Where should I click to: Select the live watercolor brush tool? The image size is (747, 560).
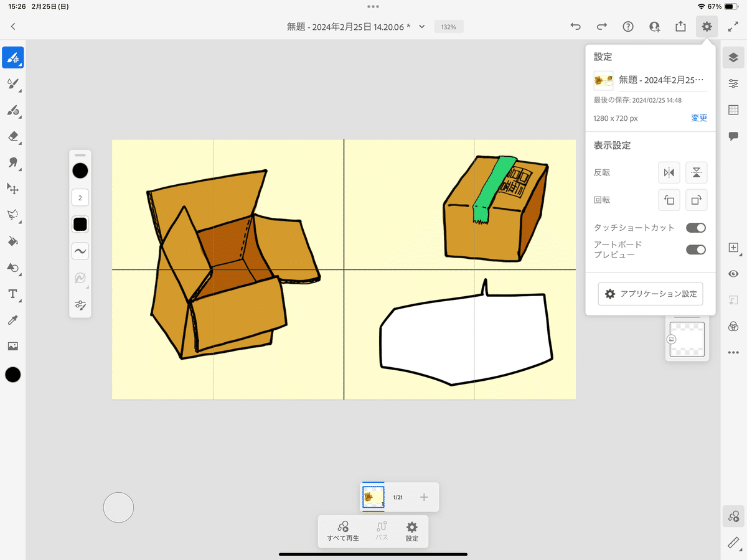click(x=13, y=83)
